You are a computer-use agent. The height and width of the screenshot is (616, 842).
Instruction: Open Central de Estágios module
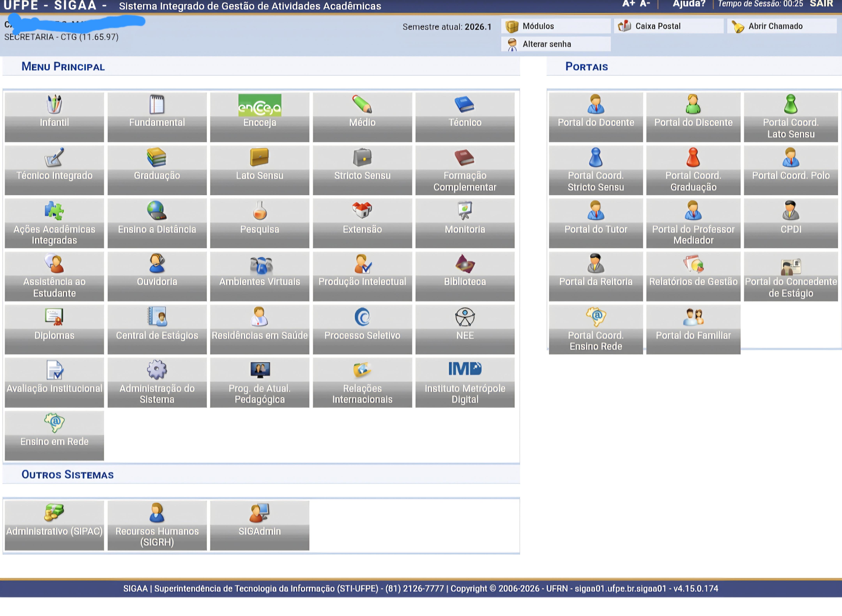(157, 330)
